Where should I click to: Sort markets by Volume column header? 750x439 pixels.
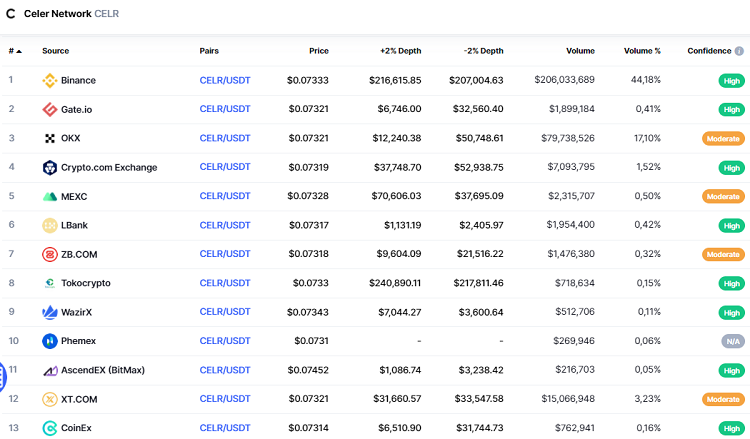coord(579,51)
